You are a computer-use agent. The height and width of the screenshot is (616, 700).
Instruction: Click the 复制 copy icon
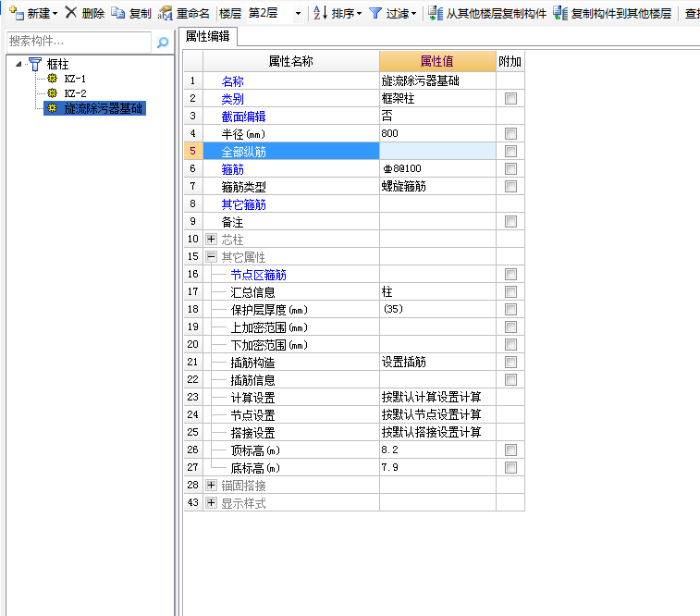(x=117, y=13)
